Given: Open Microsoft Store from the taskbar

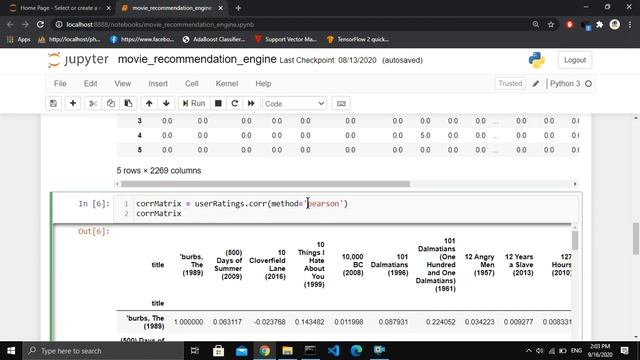Looking at the screenshot, I should click(218, 351).
